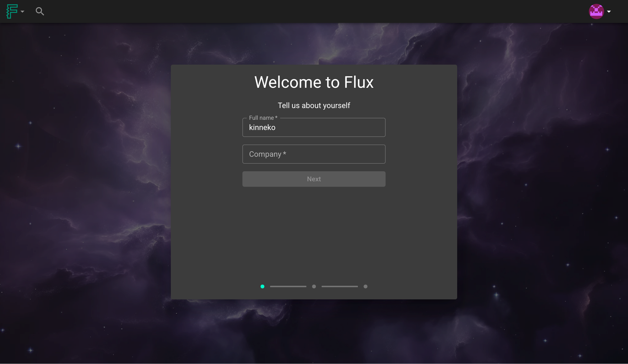Expand the account menu arrow
This screenshot has width=628, height=364.
[x=609, y=12]
